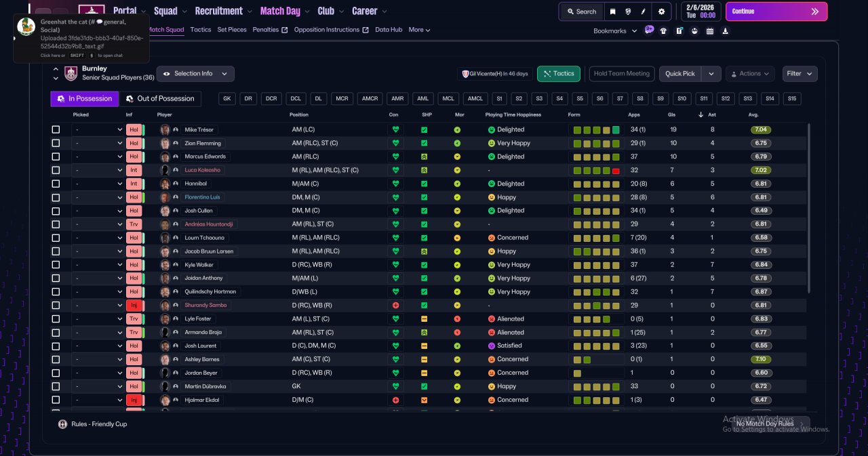The height and width of the screenshot is (456, 868).
Task: Click the shirt kit icon in bookmarks bar
Action: [x=663, y=30]
